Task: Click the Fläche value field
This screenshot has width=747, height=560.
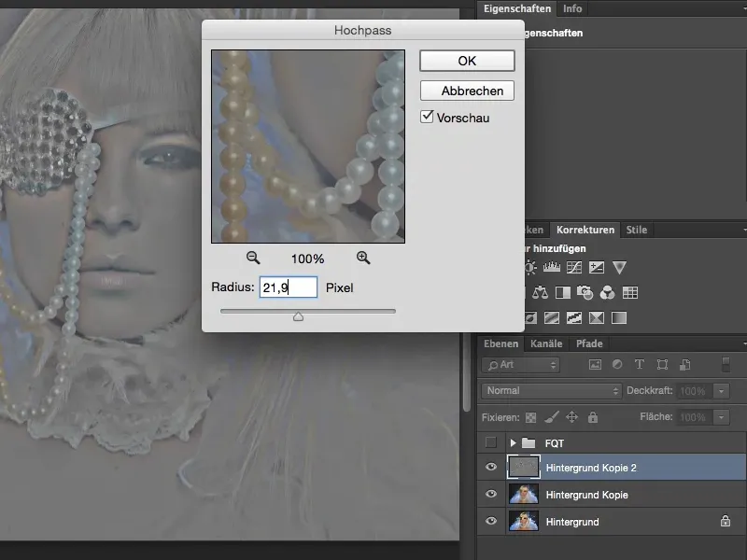Action: pyautogui.click(x=695, y=417)
